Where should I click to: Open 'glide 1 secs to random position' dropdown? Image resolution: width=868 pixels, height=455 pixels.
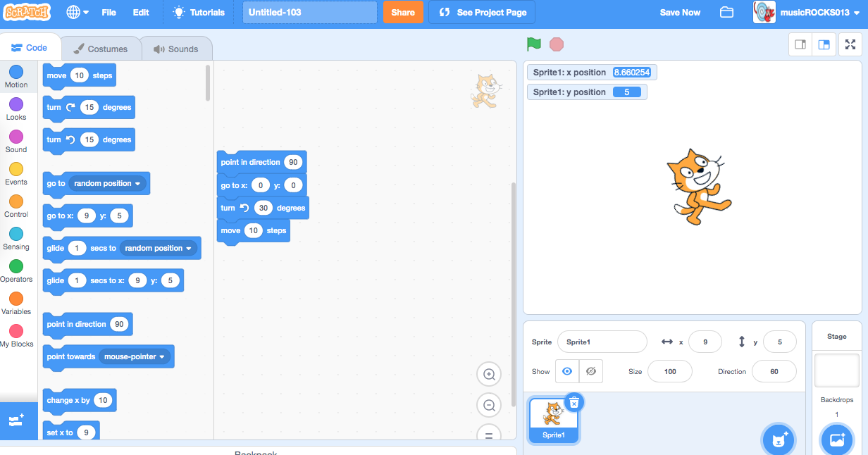pos(159,248)
